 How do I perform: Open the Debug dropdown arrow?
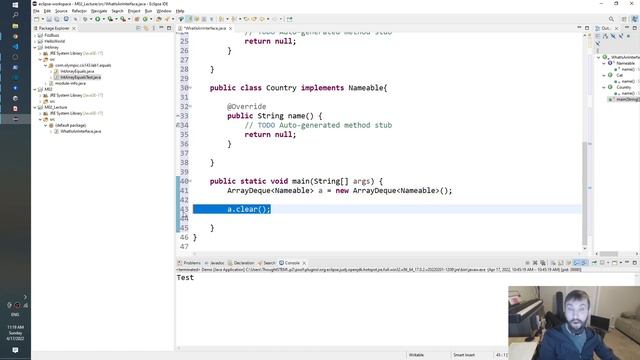(91, 19)
